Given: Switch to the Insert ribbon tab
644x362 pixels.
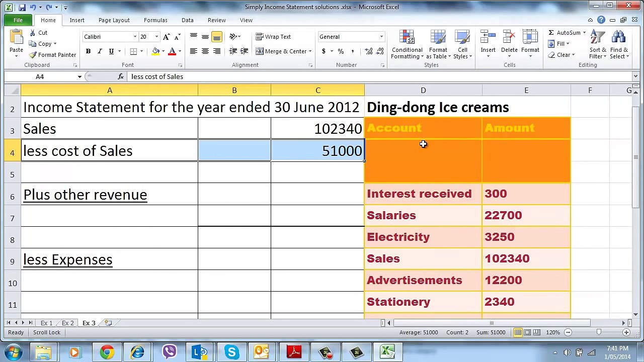Looking at the screenshot, I should (77, 20).
